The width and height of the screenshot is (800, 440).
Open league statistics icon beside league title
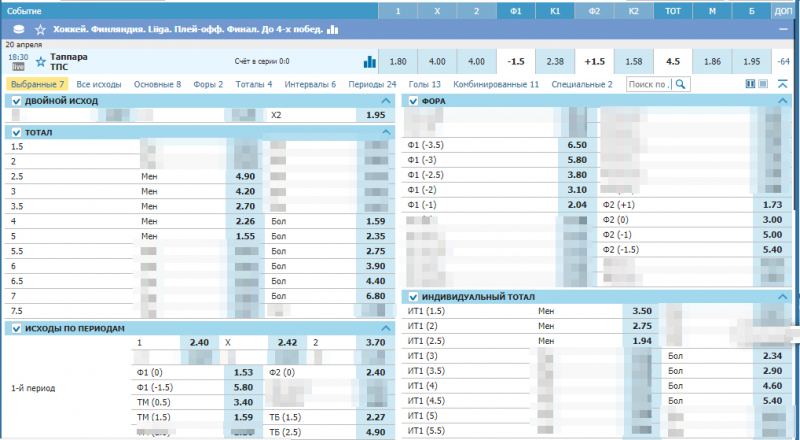(x=332, y=30)
